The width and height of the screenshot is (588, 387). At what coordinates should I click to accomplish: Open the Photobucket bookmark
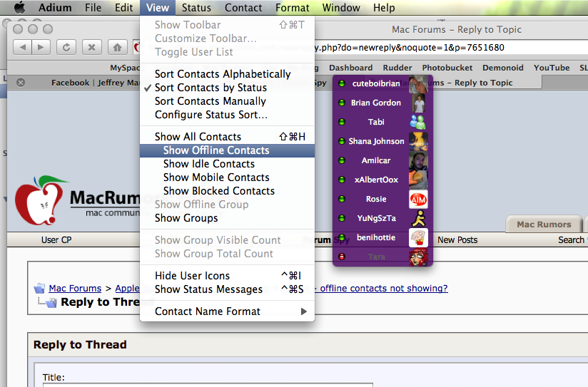[447, 68]
